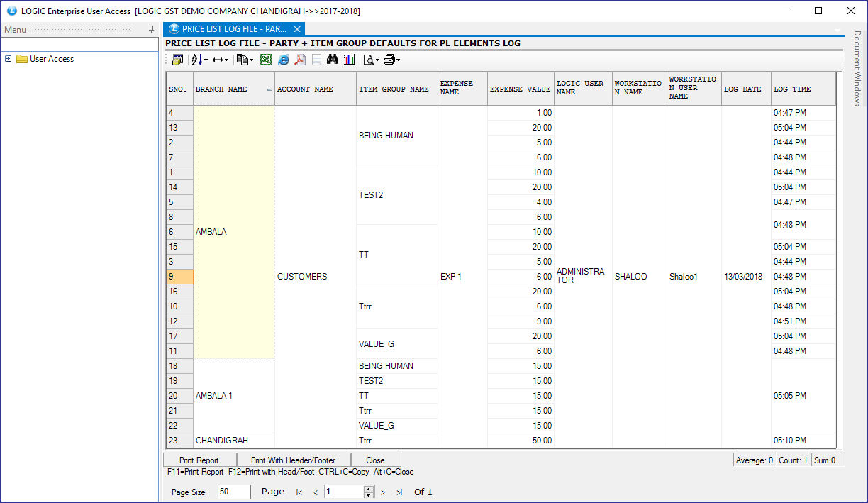Maximize the LOGIC Enterprise window
The image size is (868, 503).
(x=818, y=11)
